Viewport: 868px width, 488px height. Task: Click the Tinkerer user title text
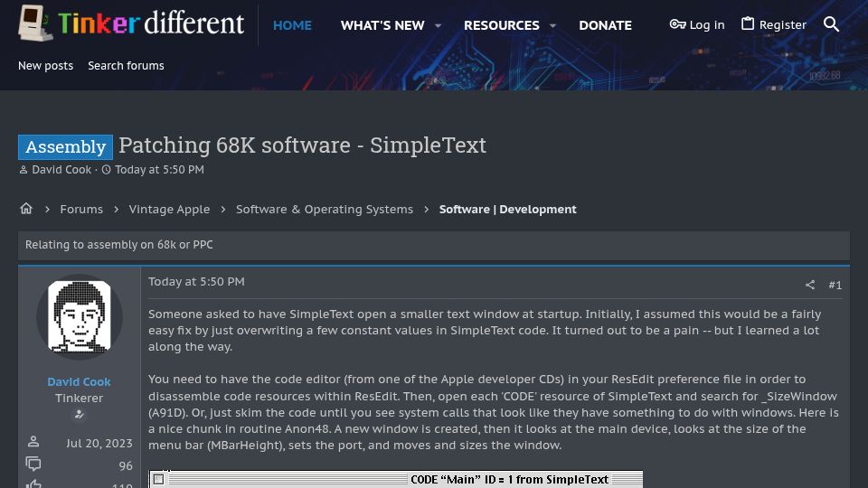pos(80,398)
